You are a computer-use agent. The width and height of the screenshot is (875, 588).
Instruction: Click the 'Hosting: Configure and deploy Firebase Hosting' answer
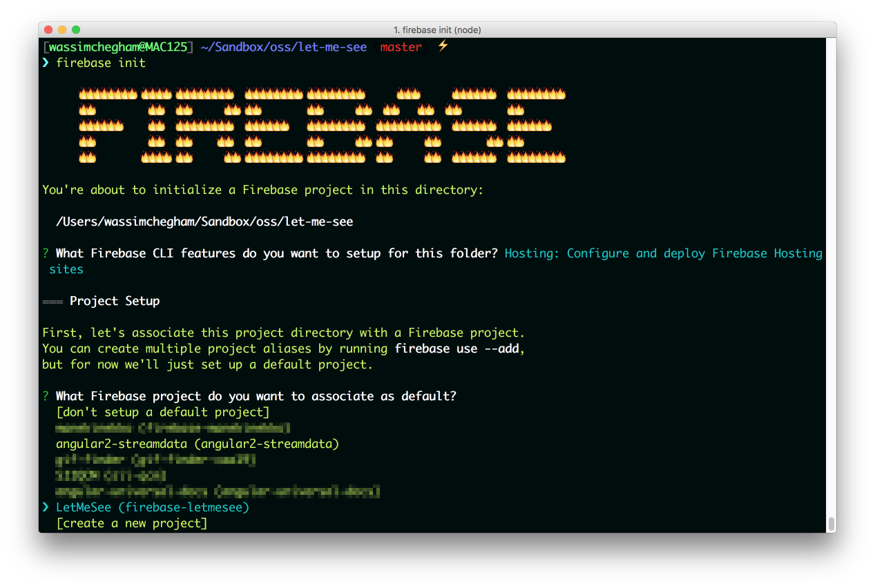[664, 253]
